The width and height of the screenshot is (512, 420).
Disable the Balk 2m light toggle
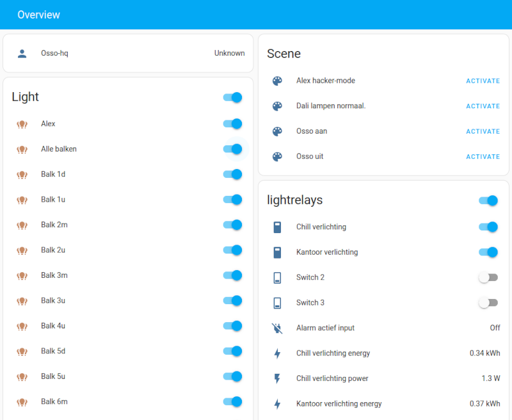[x=232, y=225]
